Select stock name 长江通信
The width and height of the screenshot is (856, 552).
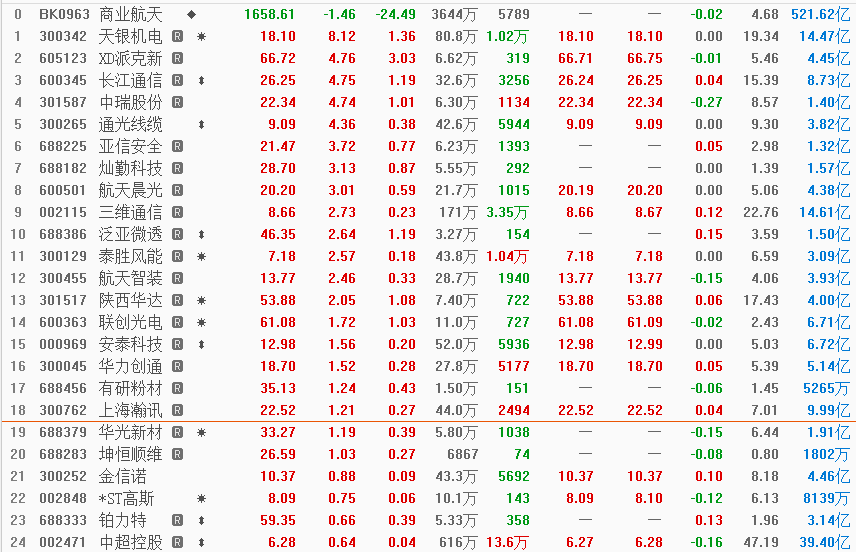click(130, 80)
